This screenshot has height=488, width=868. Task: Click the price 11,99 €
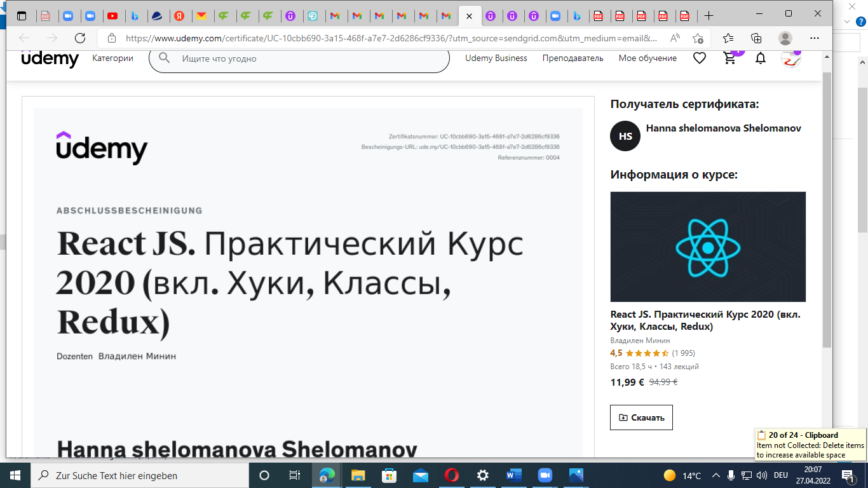pos(627,383)
